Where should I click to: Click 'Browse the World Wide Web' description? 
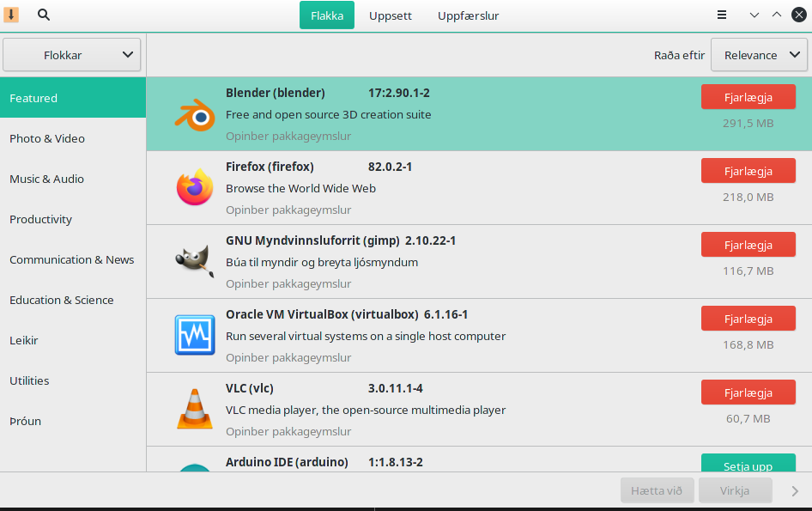[x=301, y=188]
